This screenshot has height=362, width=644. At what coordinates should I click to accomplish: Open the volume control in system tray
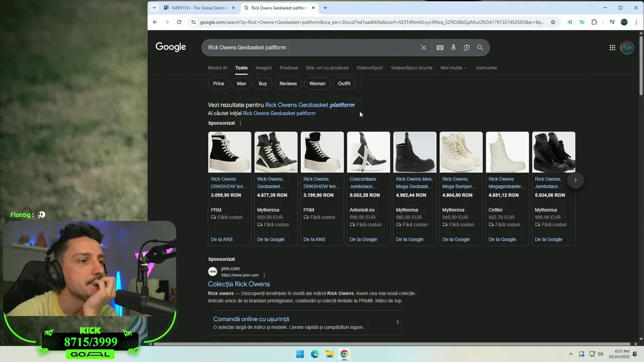(x=600, y=354)
